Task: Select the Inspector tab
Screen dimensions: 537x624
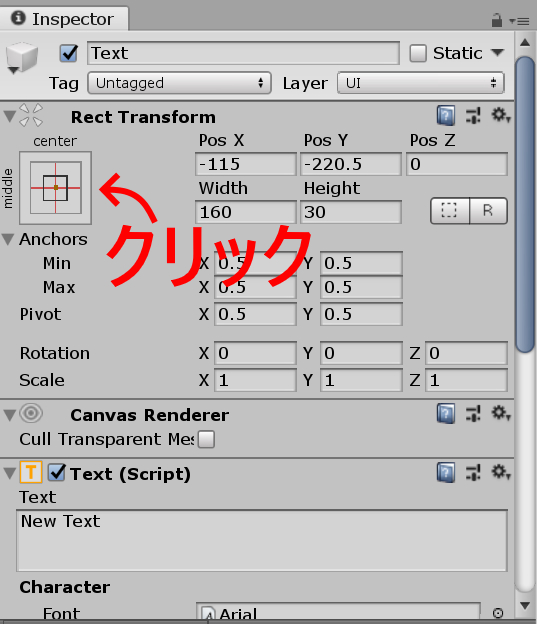Action: point(64,19)
